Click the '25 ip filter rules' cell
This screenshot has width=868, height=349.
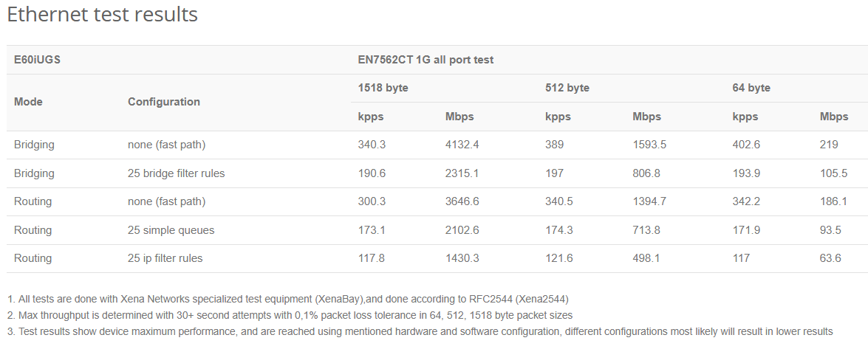(165, 258)
